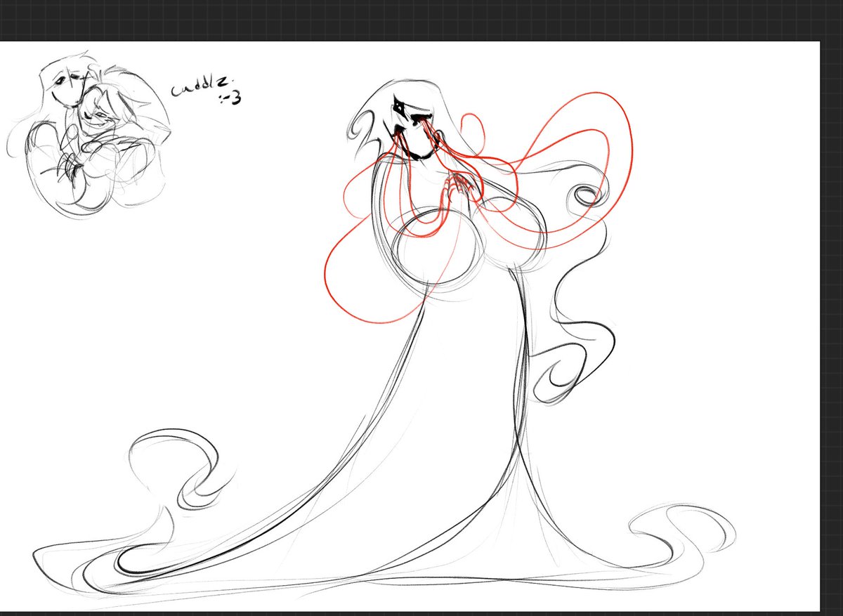Select the small cuddling couple sketch
The image size is (843, 616).
pyautogui.click(x=89, y=135)
